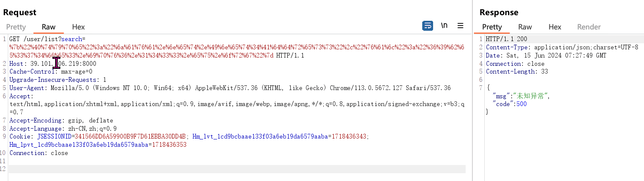Select the Request Raw tab
644x181 pixels.
(49, 27)
